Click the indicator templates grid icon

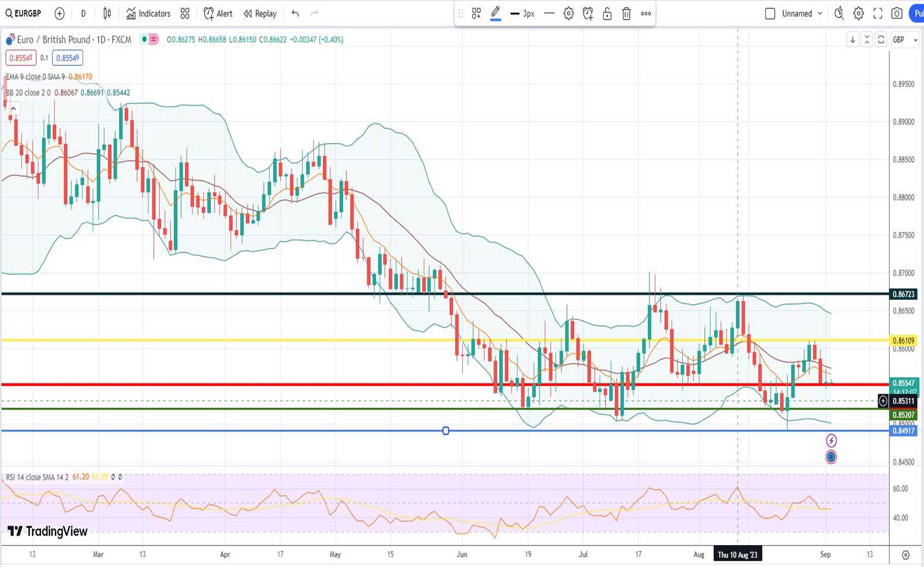pos(185,13)
